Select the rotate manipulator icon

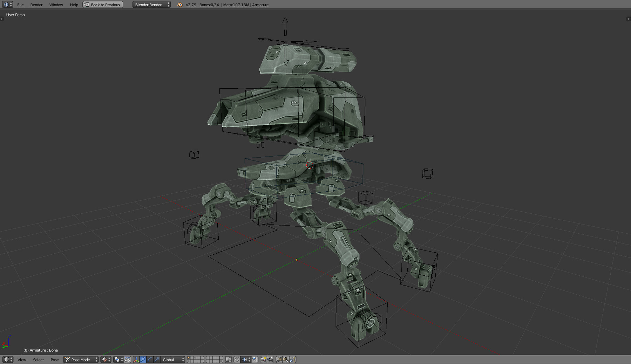click(149, 360)
